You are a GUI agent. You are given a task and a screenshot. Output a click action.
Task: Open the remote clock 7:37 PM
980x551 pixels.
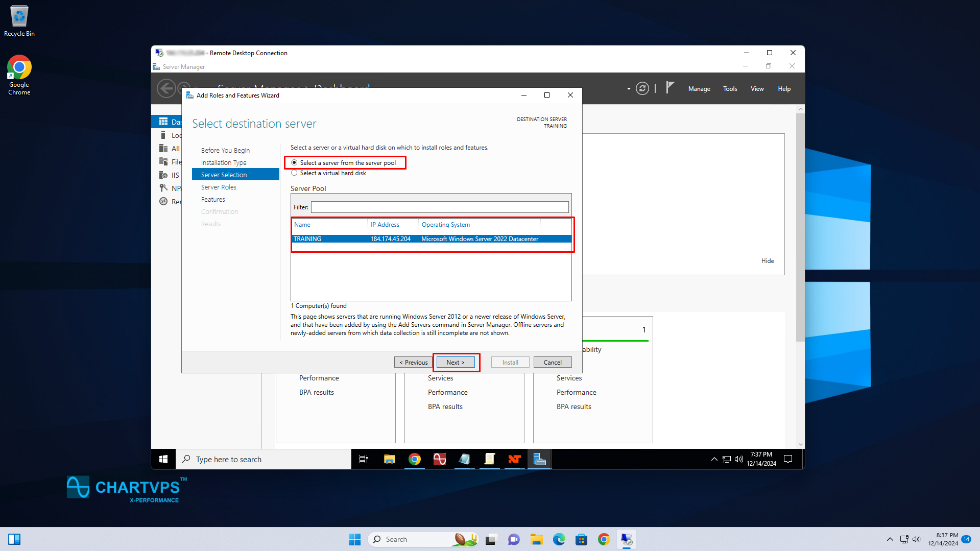click(x=761, y=459)
